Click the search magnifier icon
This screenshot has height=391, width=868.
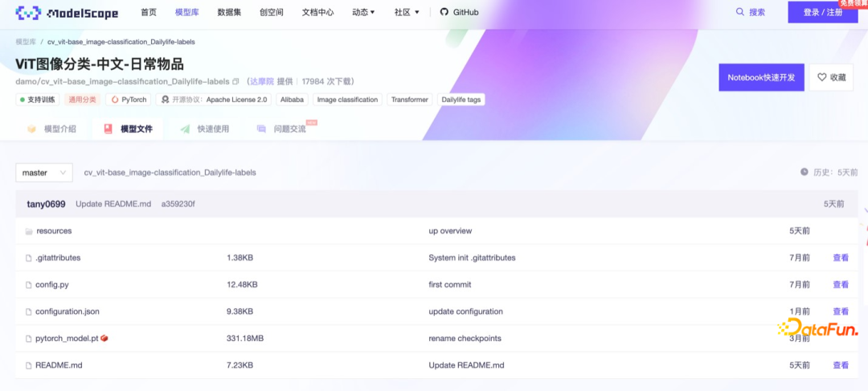739,11
